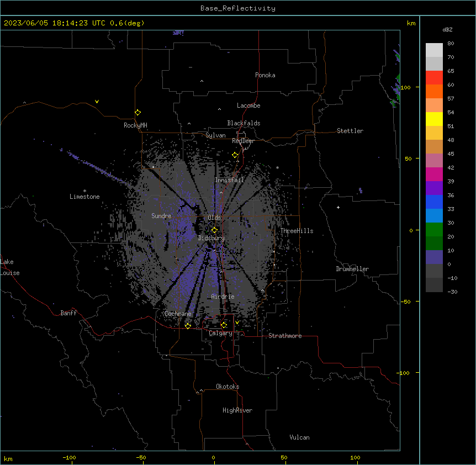The height and width of the screenshot is (465, 476).
Task: Click the yellow marker south of RedDeer
Action: coord(235,155)
